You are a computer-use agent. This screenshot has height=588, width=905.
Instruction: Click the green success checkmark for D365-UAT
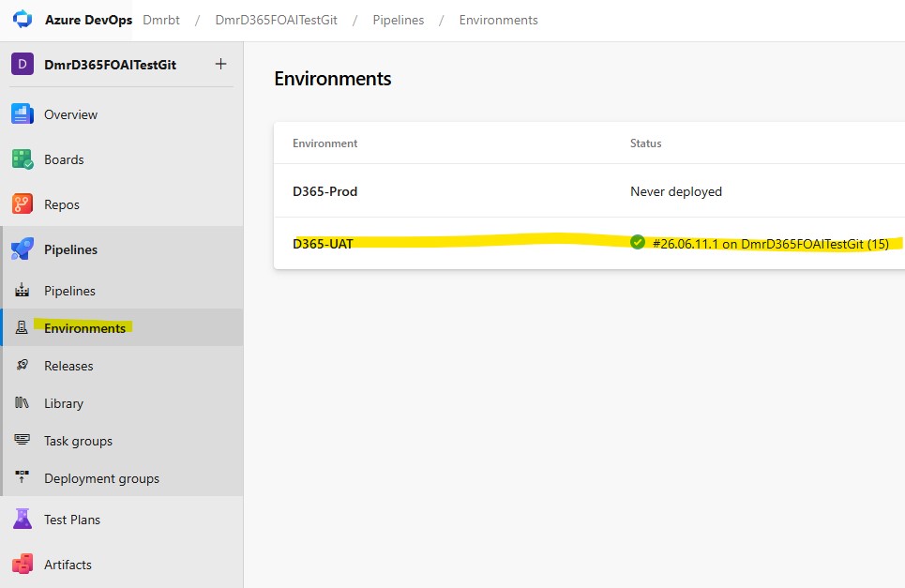coord(637,242)
